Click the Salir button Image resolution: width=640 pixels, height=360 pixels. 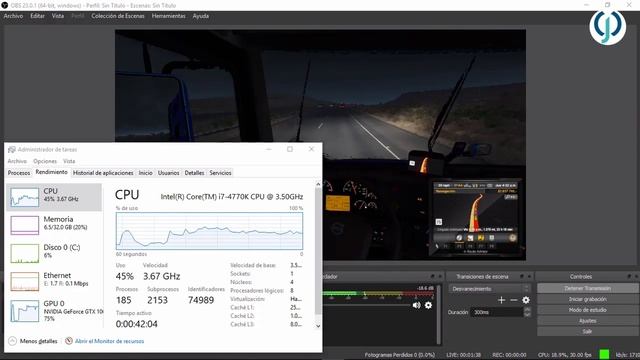pyautogui.click(x=587, y=331)
